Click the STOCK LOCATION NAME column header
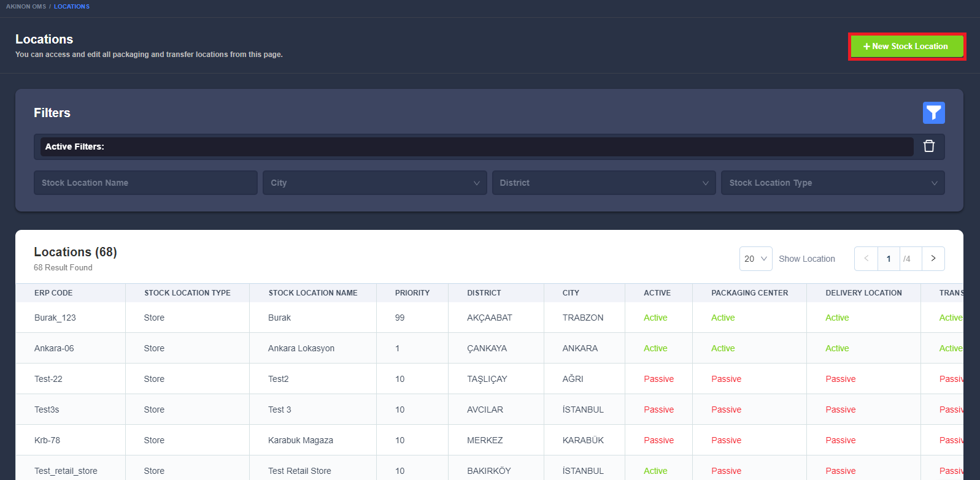 click(313, 293)
